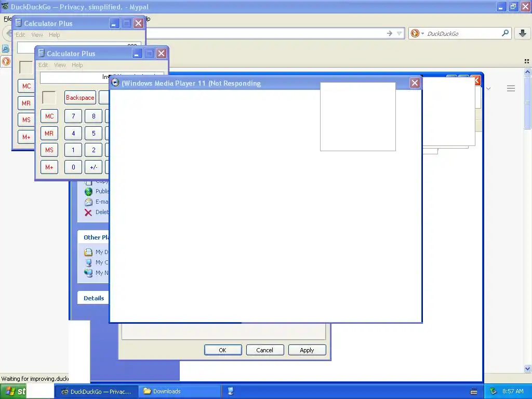The height and width of the screenshot is (399, 532).
Task: Click the magnifier icon in Mypal search box
Action: [505, 33]
